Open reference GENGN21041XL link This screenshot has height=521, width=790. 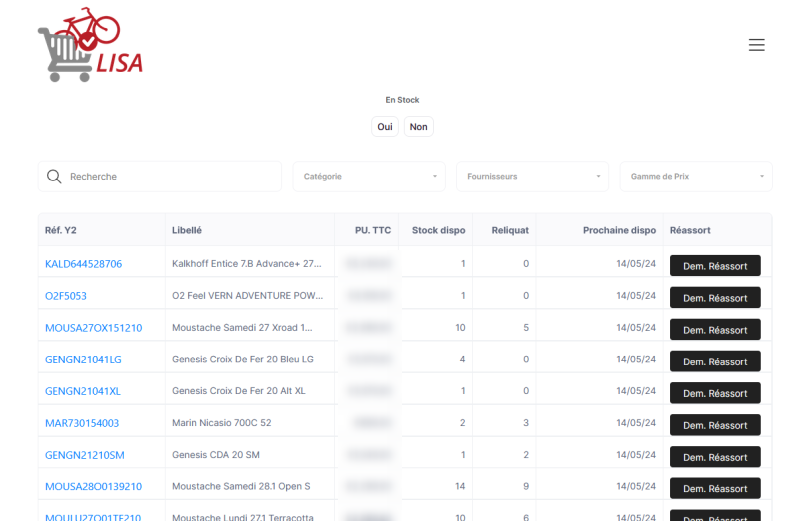point(83,391)
